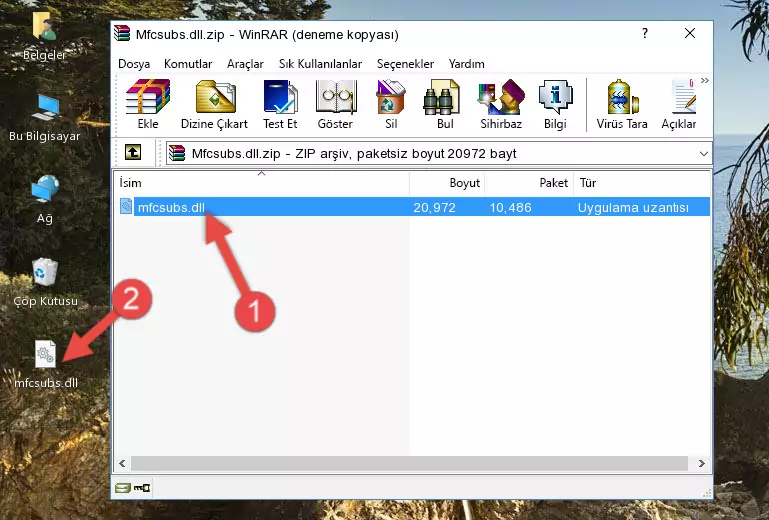
Task: Open the Araçlar menu
Action: point(245,64)
